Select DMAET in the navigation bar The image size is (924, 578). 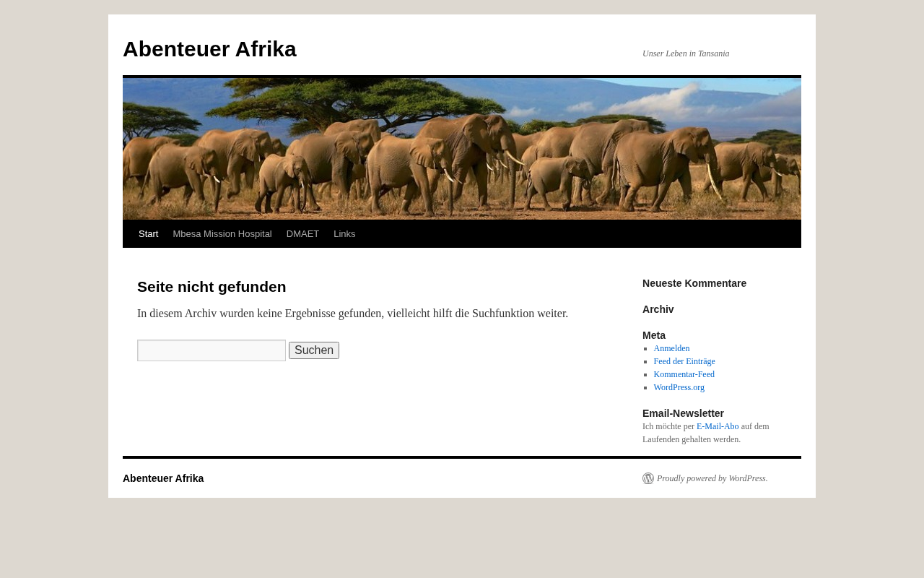[x=302, y=234]
